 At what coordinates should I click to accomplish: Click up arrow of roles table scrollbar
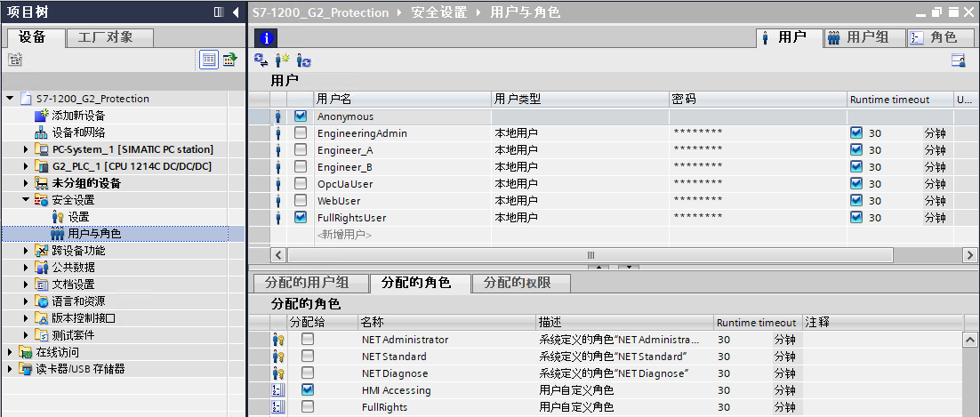click(970, 341)
